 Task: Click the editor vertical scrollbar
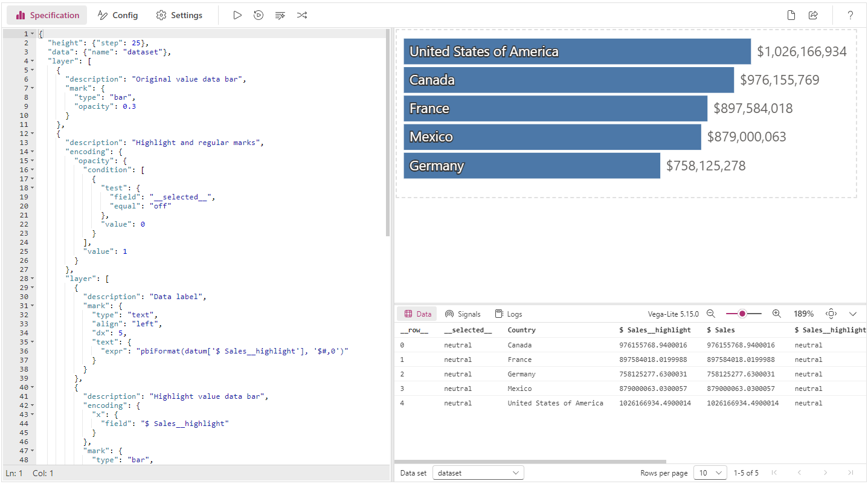388,133
